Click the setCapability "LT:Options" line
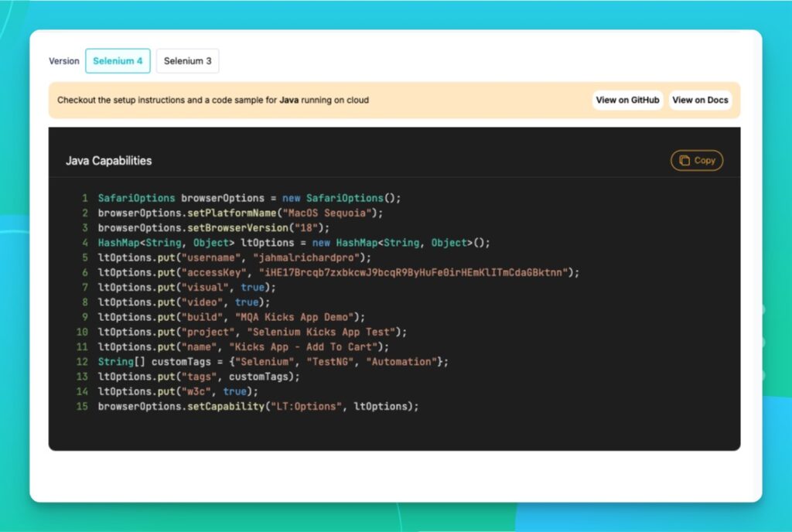This screenshot has width=792, height=532. [258, 406]
